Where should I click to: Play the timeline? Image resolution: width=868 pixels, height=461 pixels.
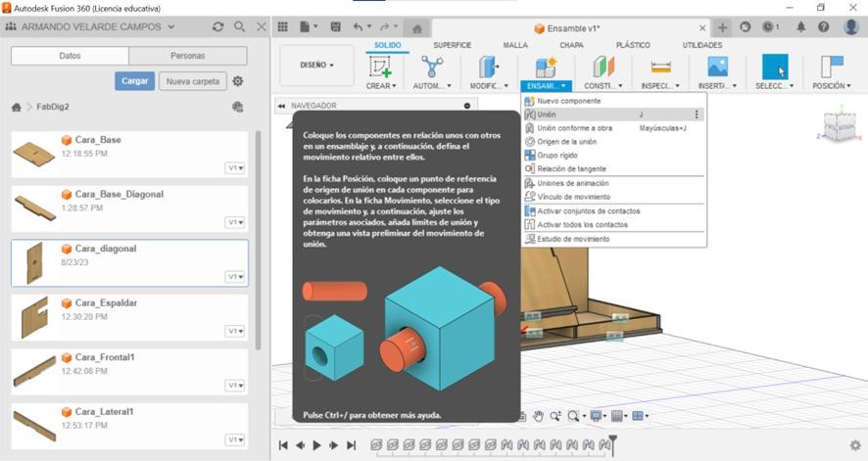pyautogui.click(x=316, y=445)
